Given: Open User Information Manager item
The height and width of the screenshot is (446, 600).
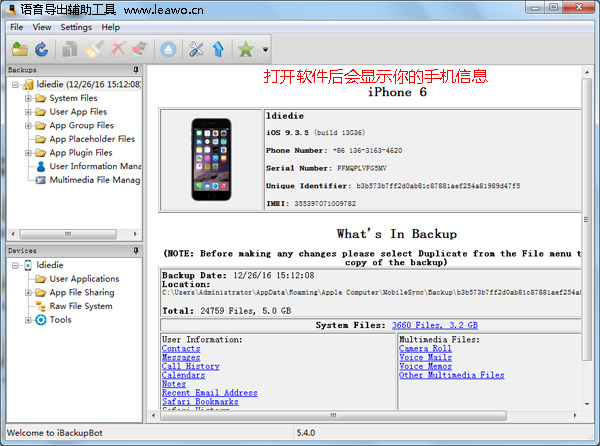Looking at the screenshot, I should coord(95,166).
